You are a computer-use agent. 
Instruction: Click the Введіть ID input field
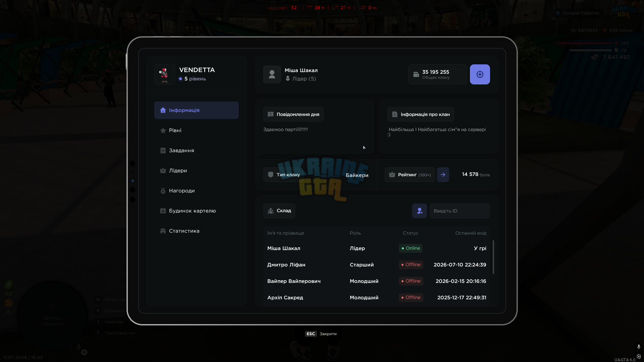pyautogui.click(x=460, y=211)
